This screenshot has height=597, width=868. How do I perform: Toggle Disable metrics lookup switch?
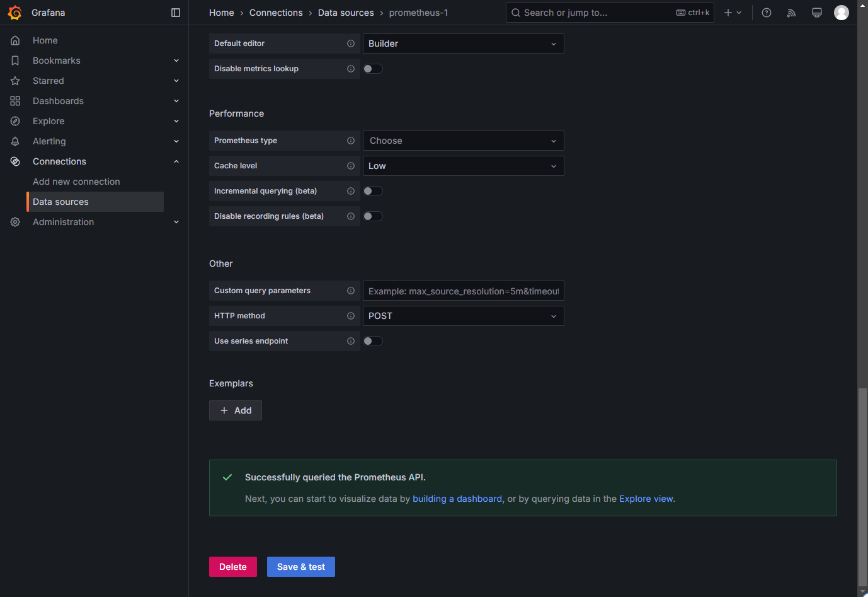(x=373, y=69)
